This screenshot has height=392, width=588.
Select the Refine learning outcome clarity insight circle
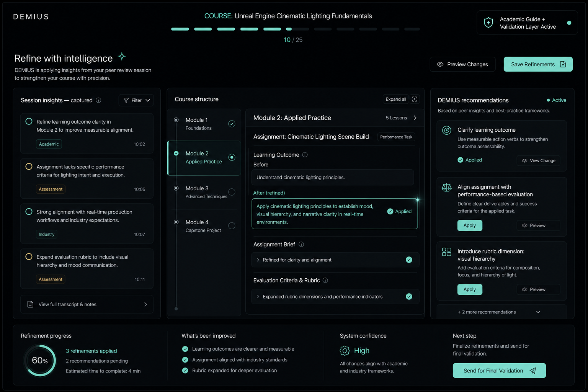point(29,121)
